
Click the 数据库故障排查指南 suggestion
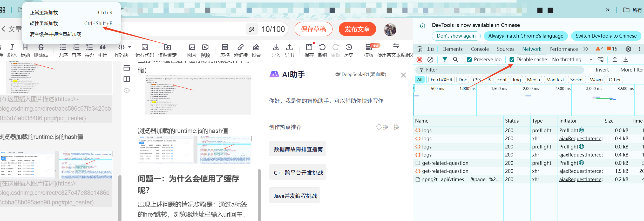click(x=298, y=149)
